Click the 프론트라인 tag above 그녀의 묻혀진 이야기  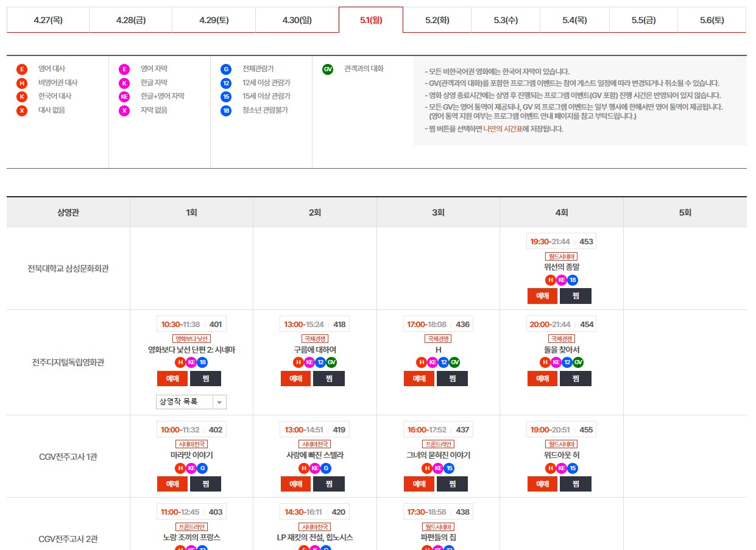438,444
